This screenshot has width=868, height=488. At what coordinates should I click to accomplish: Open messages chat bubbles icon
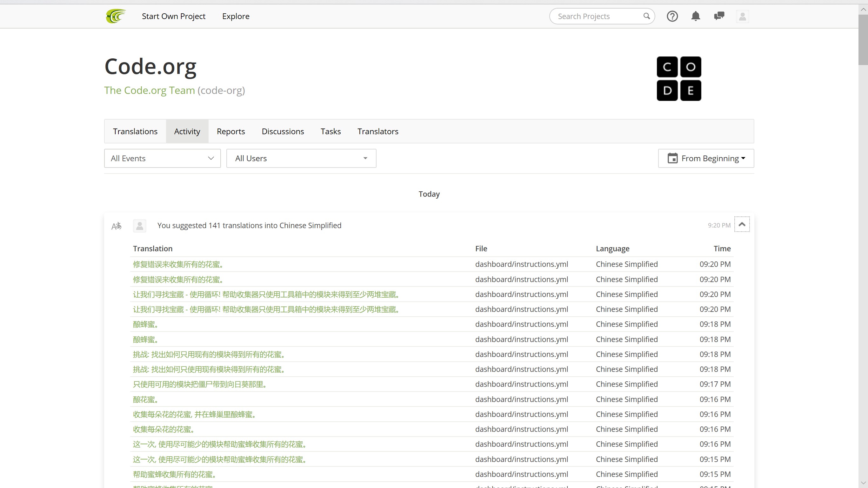coord(719,16)
